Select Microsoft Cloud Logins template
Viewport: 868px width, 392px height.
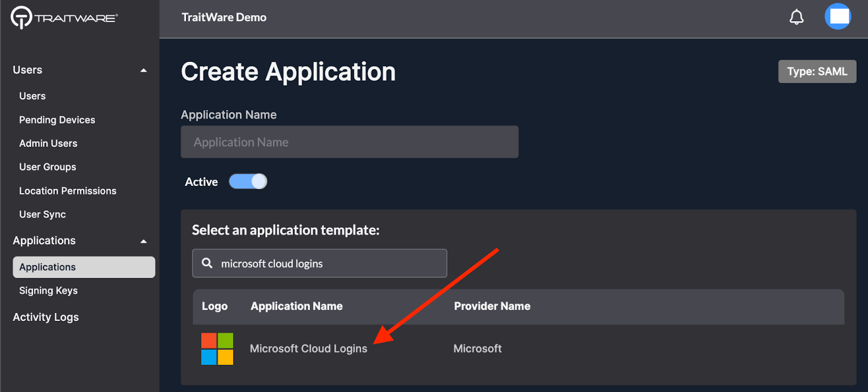click(308, 349)
